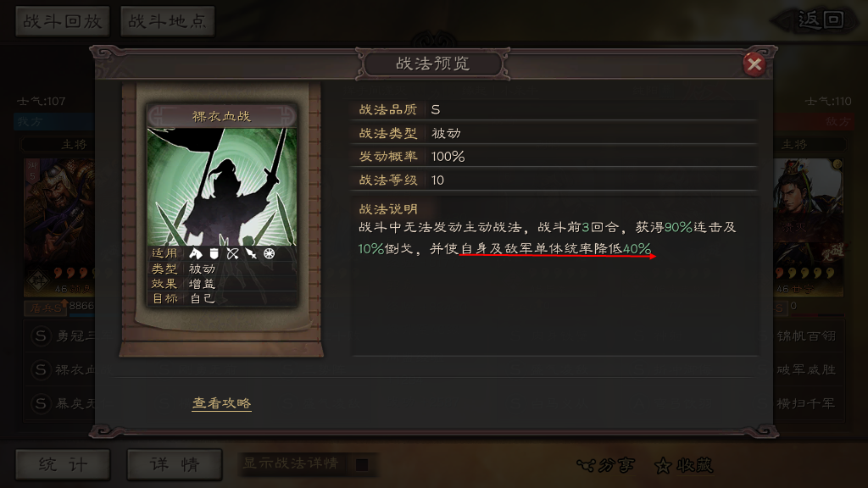
Task: Close the 战法预览 dialog with red X
Action: pyautogui.click(x=754, y=64)
